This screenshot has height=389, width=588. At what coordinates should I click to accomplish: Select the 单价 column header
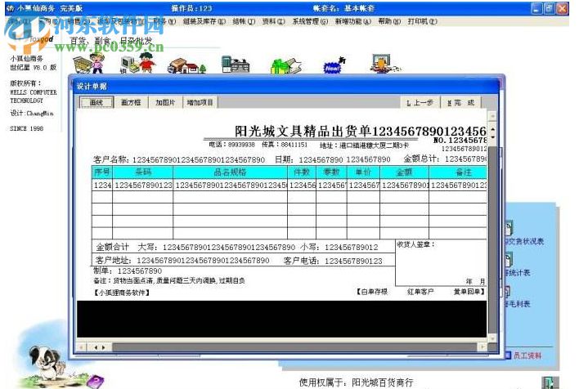(x=363, y=172)
